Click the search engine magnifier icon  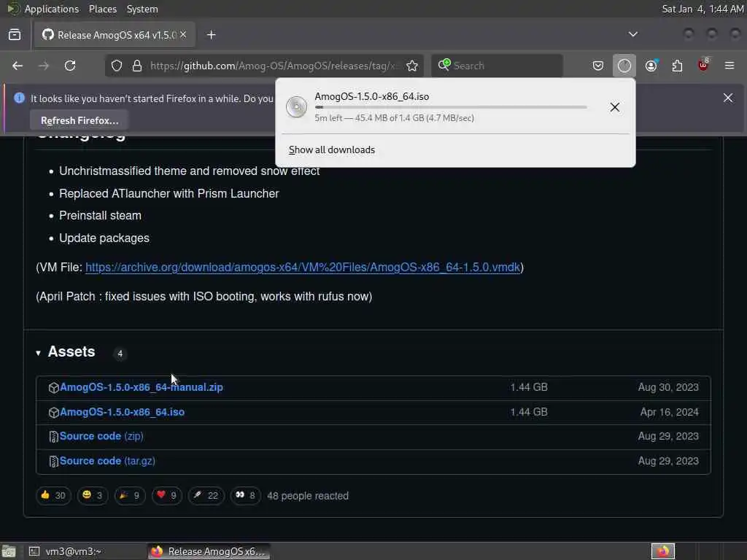point(444,65)
